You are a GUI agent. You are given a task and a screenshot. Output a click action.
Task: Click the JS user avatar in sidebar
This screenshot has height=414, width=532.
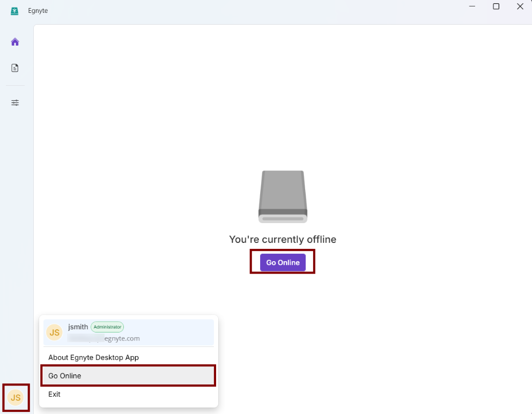click(16, 397)
